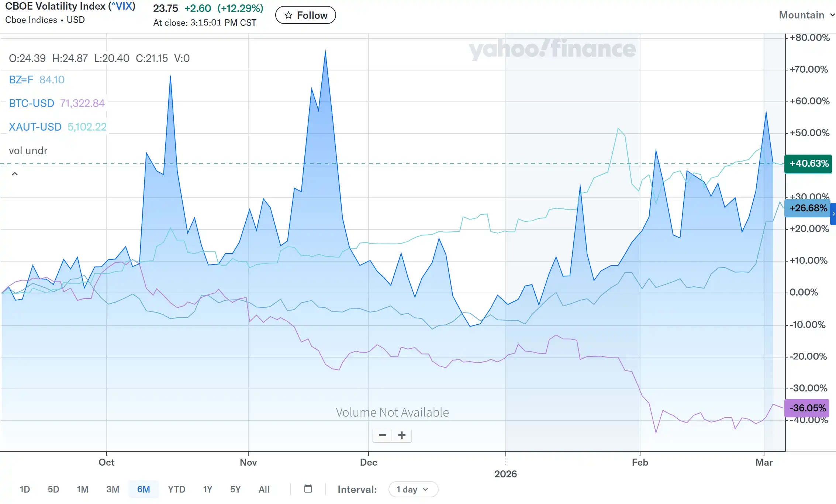The height and width of the screenshot is (504, 836).
Task: Toggle the XAUT-USD comparison series
Action: 35,127
